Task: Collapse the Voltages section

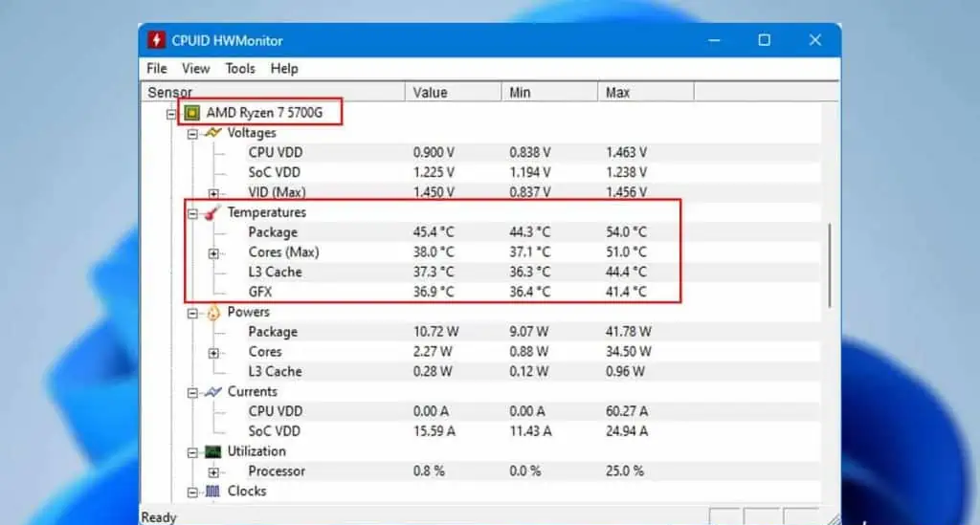Action: [192, 134]
